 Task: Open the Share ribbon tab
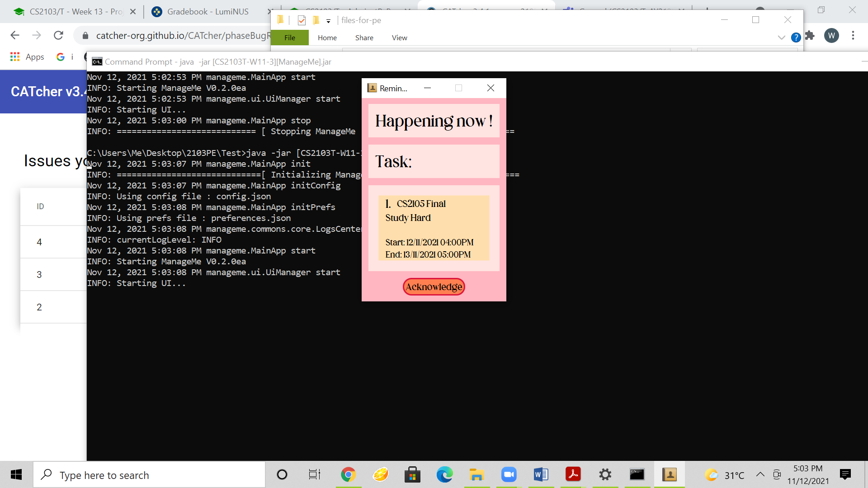coord(364,38)
